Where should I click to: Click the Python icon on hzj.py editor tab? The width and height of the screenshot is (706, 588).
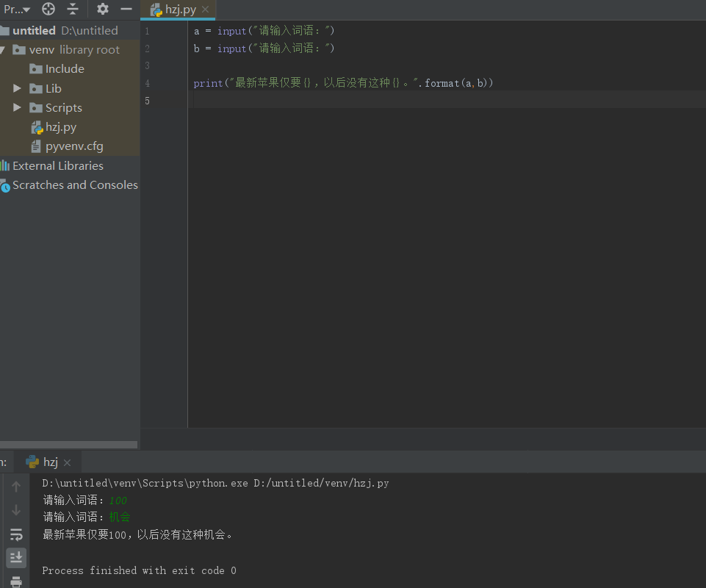tap(156, 10)
